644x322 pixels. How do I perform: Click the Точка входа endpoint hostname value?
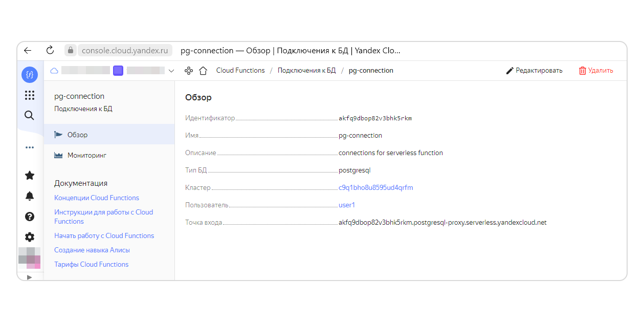click(442, 222)
